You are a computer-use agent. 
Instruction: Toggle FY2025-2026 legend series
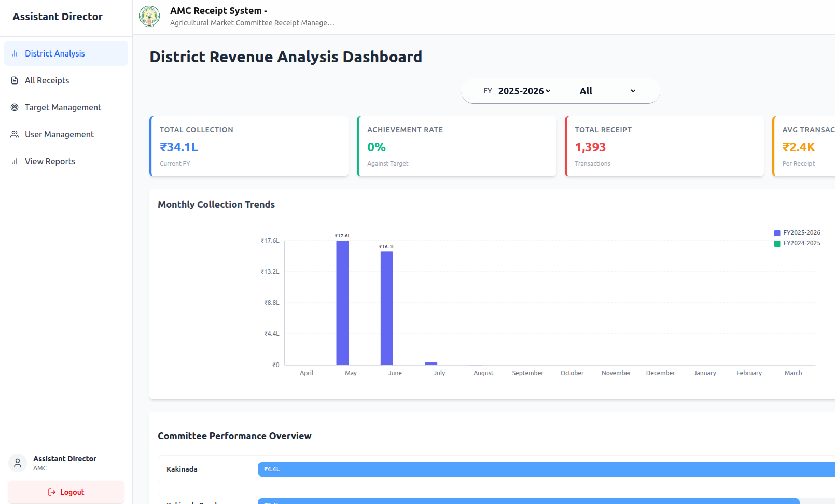coord(797,233)
